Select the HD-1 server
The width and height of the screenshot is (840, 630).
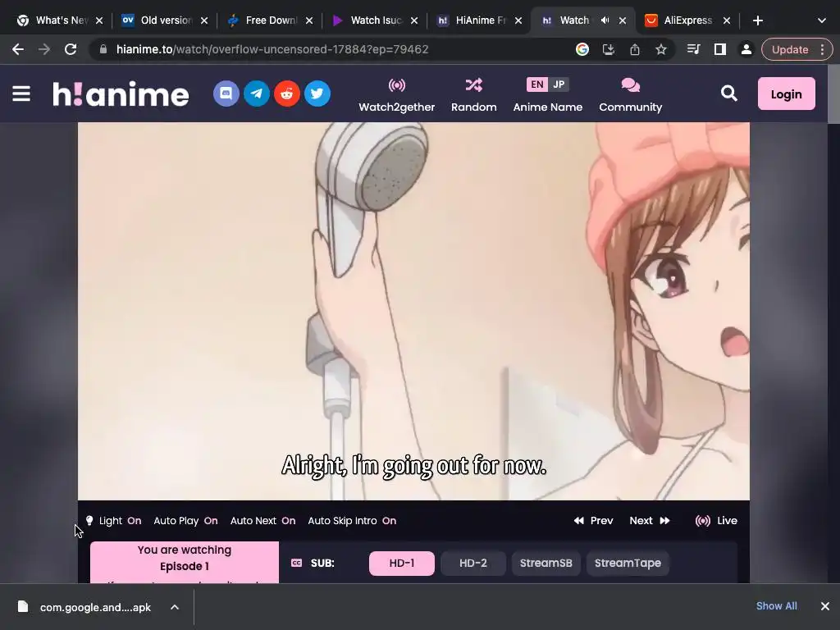(x=402, y=563)
